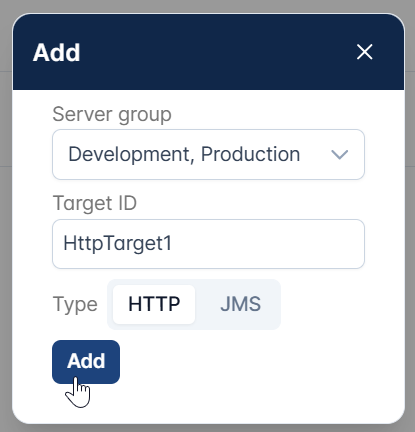Click empty space right of HttpTarget1
Viewport: 415px width, 432px height.
[x=267, y=244]
